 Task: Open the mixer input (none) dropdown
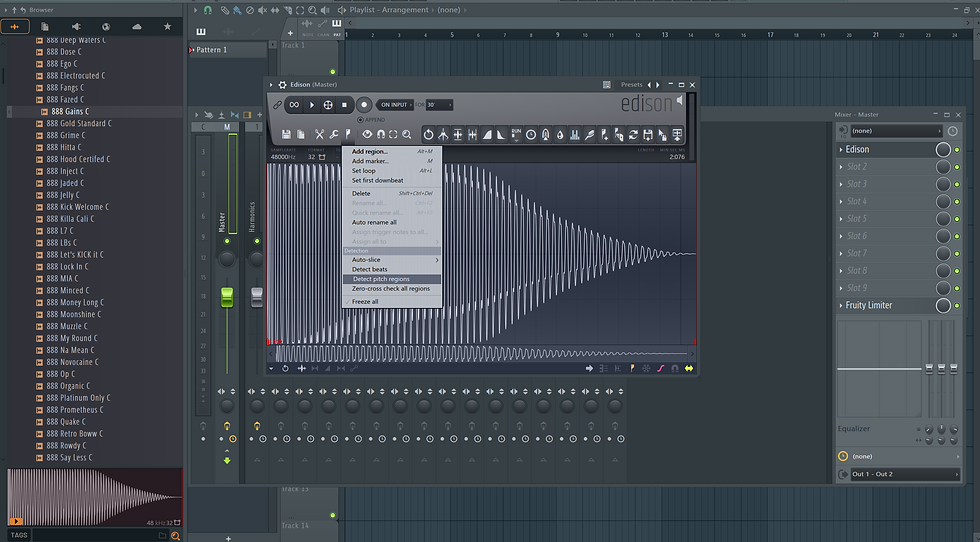click(x=896, y=131)
